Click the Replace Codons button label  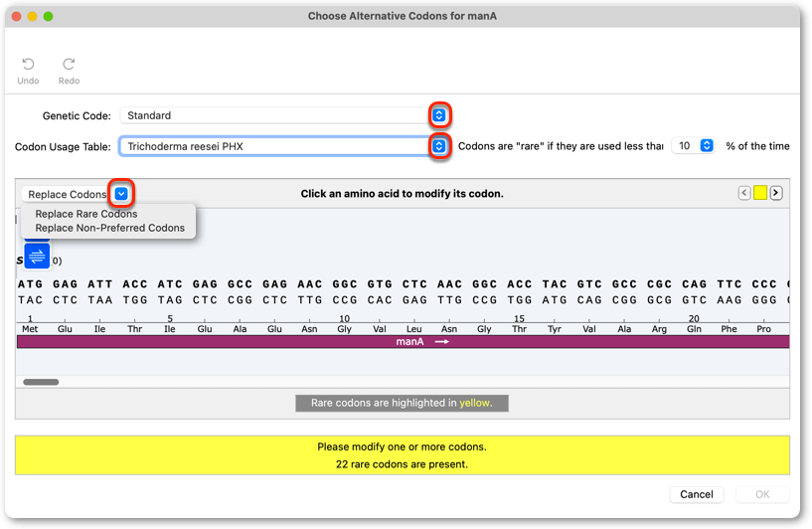pyautogui.click(x=67, y=194)
